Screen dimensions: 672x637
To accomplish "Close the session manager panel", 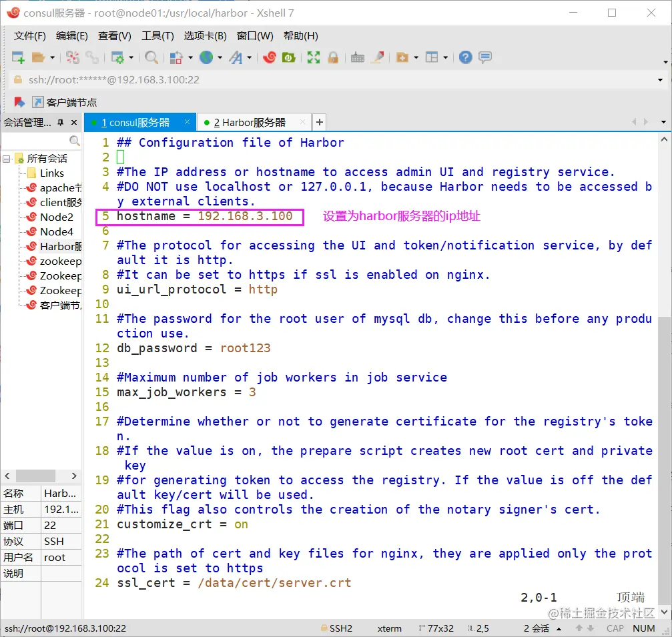I will click(x=74, y=123).
